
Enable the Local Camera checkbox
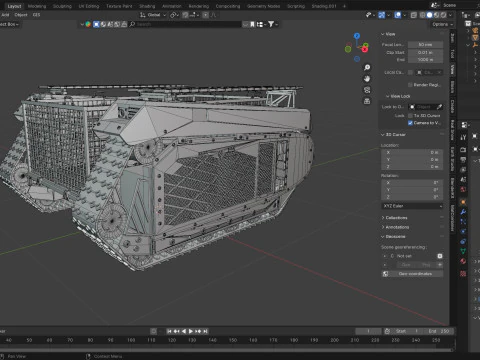coord(410,72)
